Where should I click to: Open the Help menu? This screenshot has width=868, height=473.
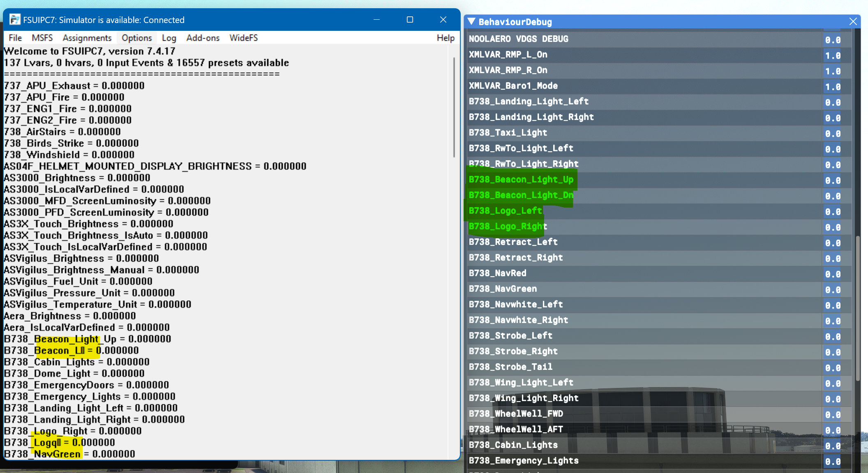(x=446, y=38)
